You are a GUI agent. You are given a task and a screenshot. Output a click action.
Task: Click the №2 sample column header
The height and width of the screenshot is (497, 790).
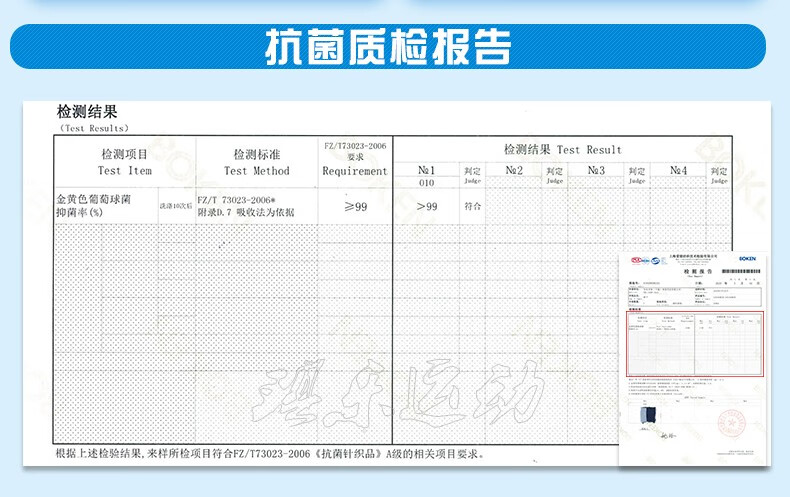coord(514,171)
